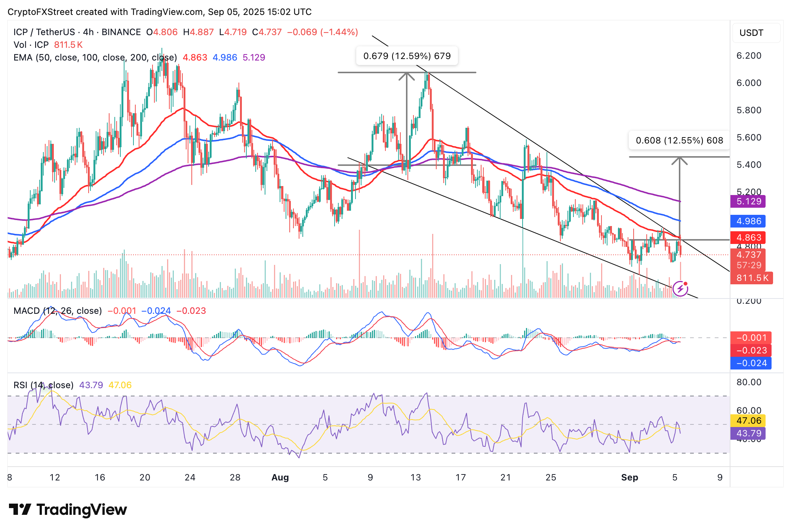
Task: Click the Vol · ICP indicator legend
Action: pos(31,45)
